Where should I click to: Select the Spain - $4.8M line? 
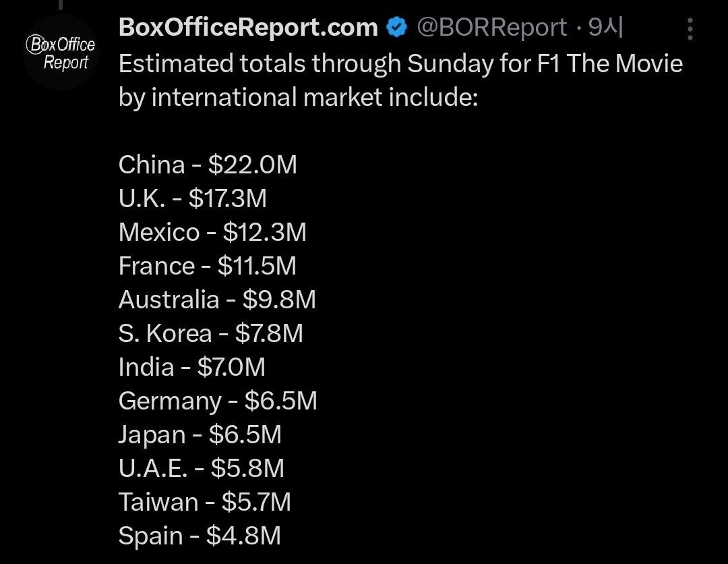[x=200, y=536]
